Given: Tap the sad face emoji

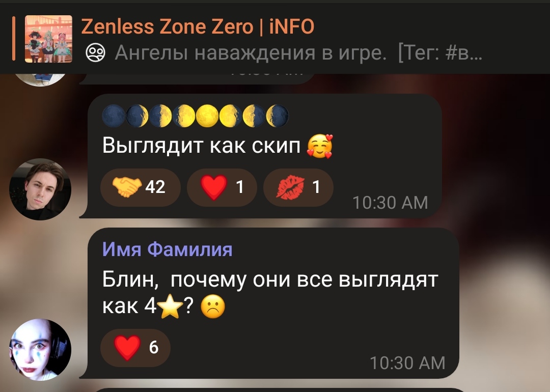Looking at the screenshot, I should (x=213, y=307).
